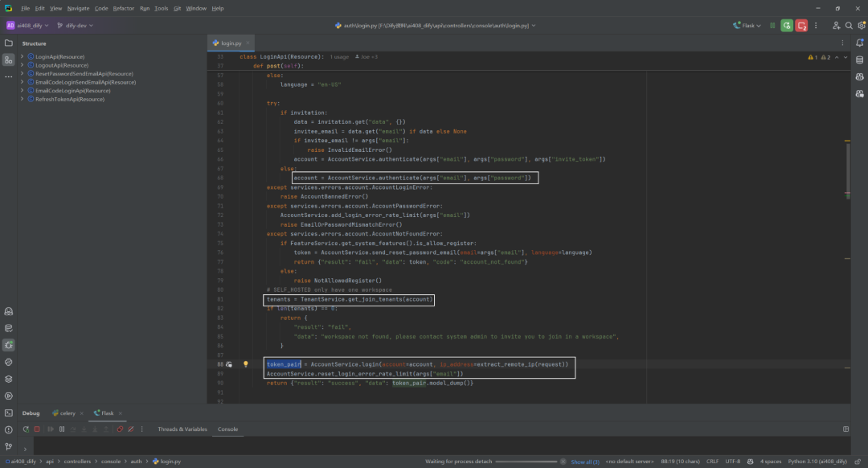868x468 pixels.
Task: Click the CRLF line separator in status bar
Action: point(712,462)
